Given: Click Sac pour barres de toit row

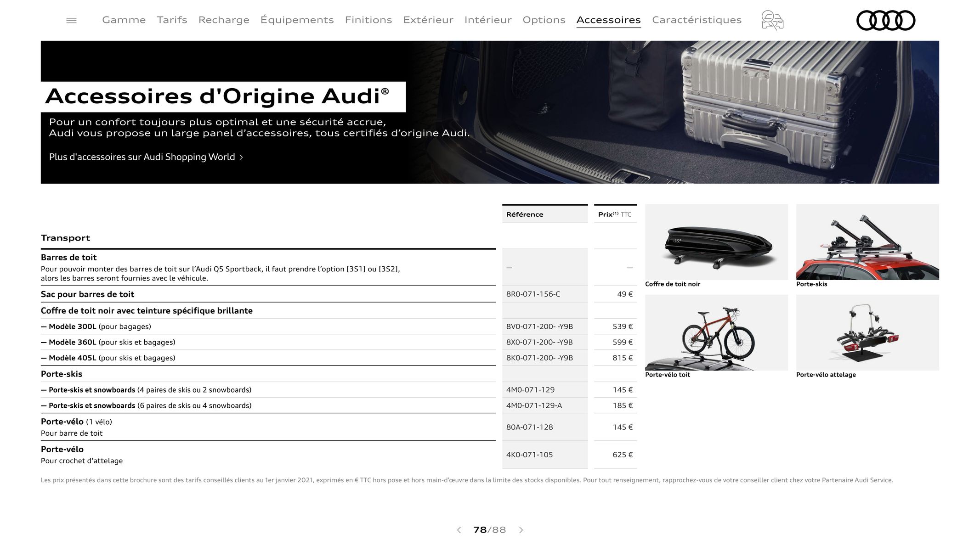Looking at the screenshot, I should (x=268, y=294).
